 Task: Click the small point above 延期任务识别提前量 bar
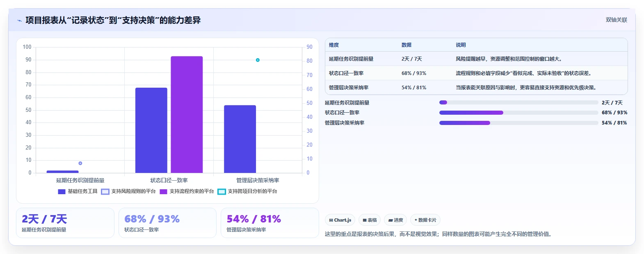coord(80,163)
